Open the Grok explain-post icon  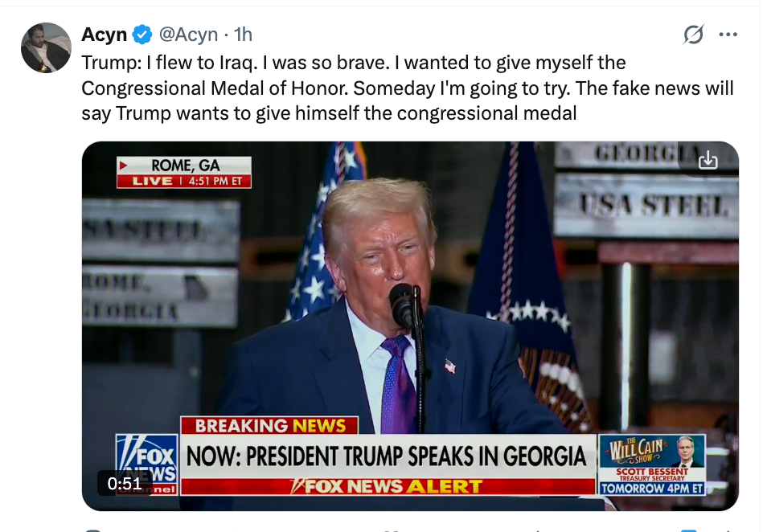coord(693,35)
